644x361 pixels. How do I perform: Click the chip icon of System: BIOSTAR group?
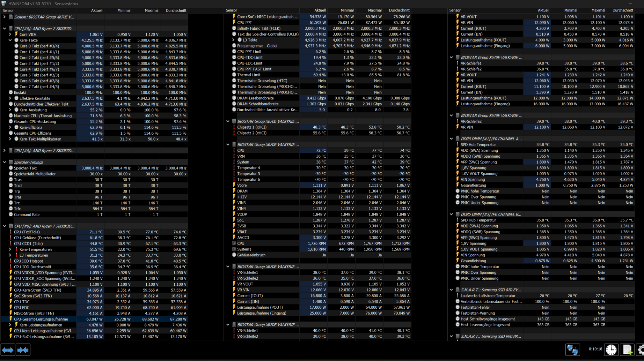tap(11, 17)
